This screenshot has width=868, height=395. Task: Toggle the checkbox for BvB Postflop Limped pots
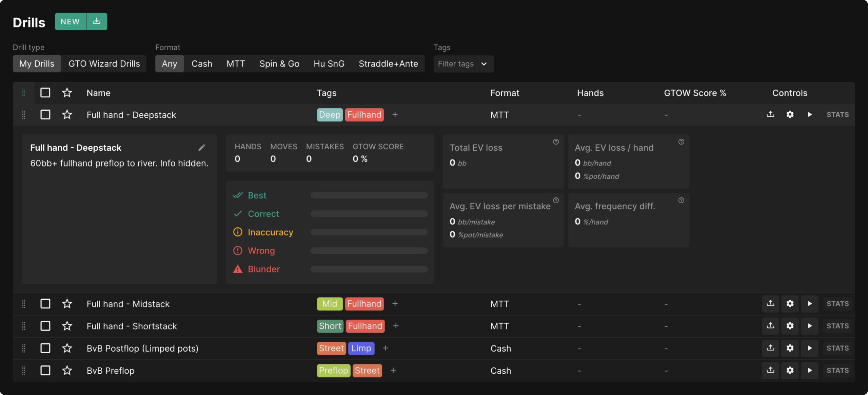(45, 349)
